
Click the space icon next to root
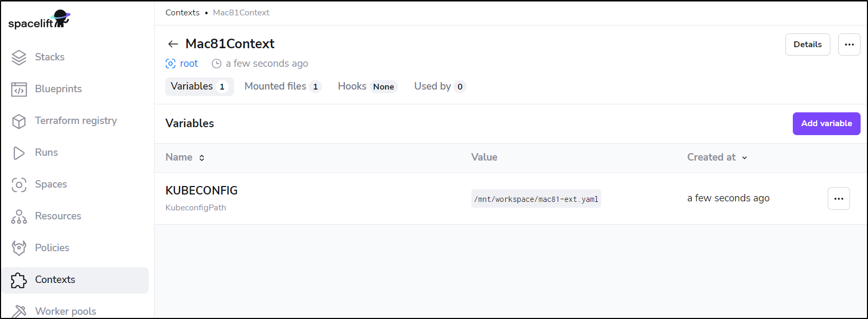click(171, 64)
